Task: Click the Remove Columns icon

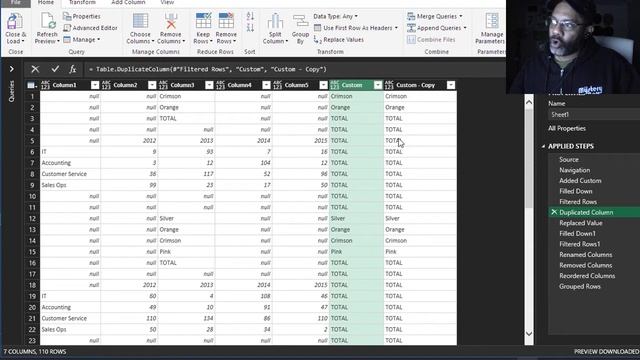Action: coord(171,21)
